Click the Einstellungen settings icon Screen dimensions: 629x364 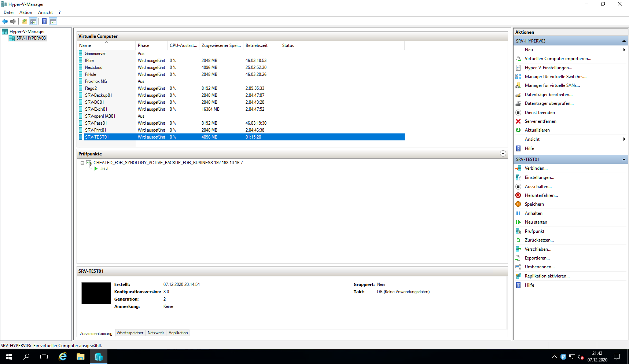518,177
